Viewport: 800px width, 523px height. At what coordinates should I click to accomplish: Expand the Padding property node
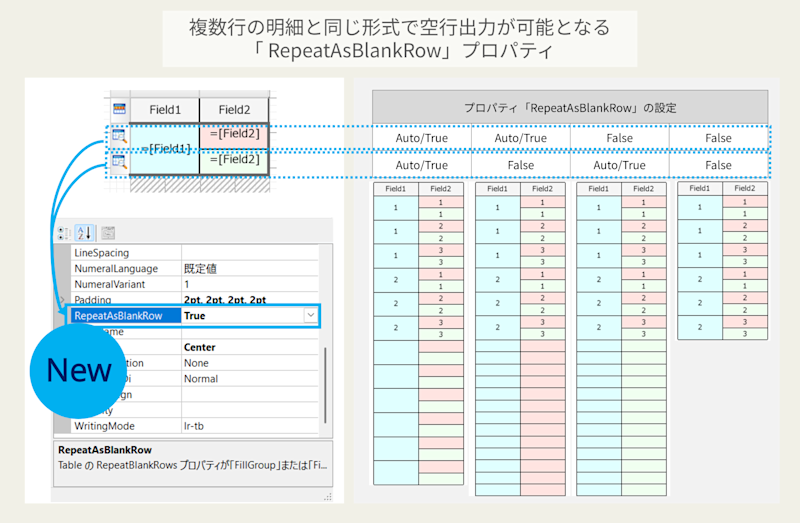[62, 300]
